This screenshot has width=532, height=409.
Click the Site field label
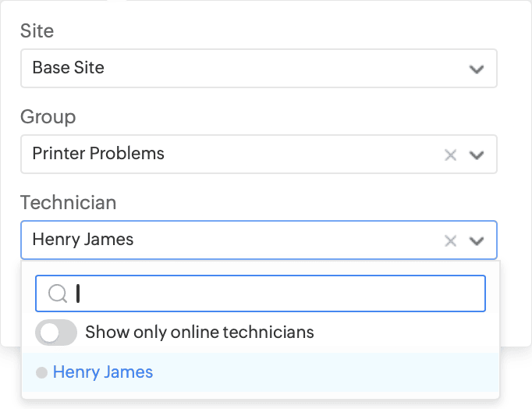37,31
